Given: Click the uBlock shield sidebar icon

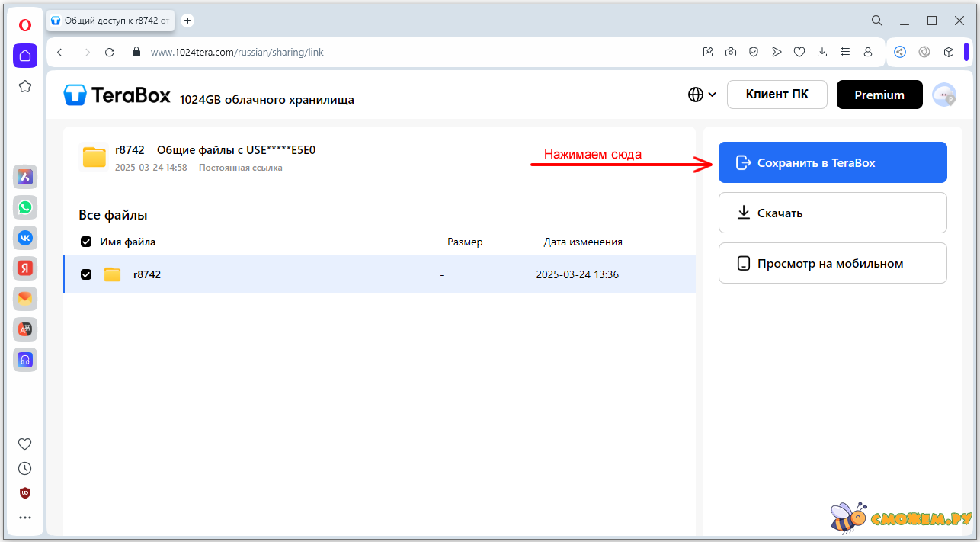Looking at the screenshot, I should click(x=25, y=492).
